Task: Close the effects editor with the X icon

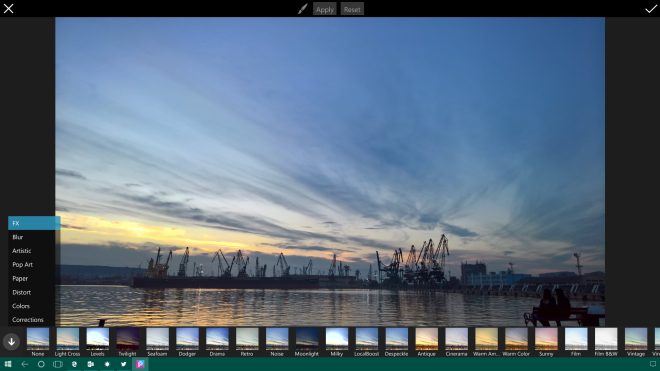Action: pos(8,8)
